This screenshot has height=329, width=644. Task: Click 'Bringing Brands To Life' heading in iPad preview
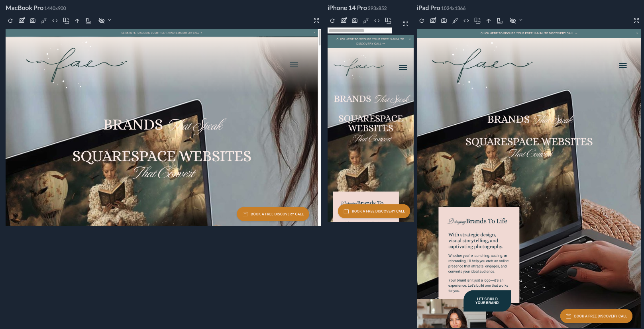pos(478,221)
